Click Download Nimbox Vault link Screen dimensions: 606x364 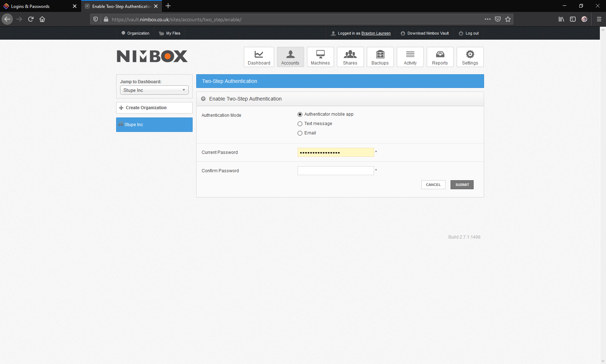click(x=425, y=33)
